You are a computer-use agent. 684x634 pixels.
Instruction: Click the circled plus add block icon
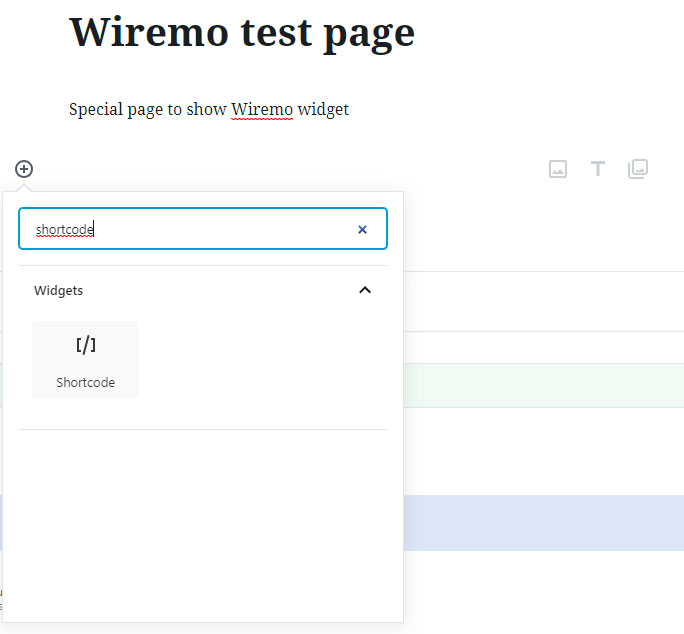pos(24,169)
